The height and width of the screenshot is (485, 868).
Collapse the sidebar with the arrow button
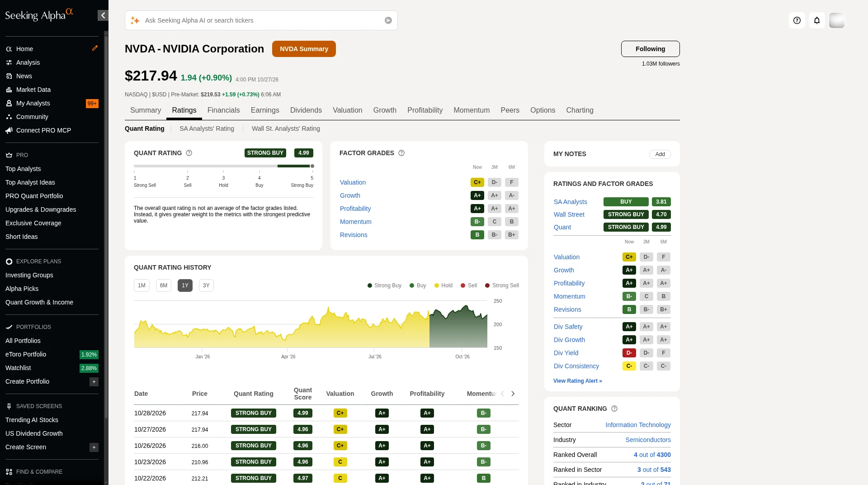click(103, 15)
